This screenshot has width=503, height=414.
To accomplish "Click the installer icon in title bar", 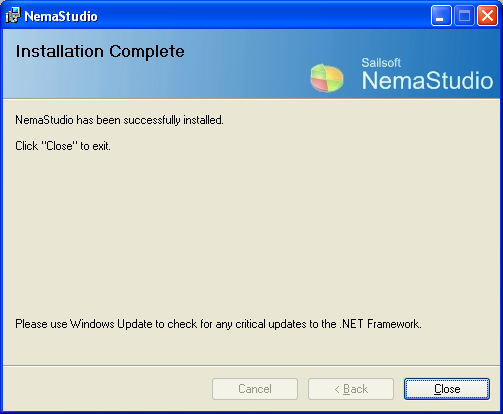I will pos(13,15).
